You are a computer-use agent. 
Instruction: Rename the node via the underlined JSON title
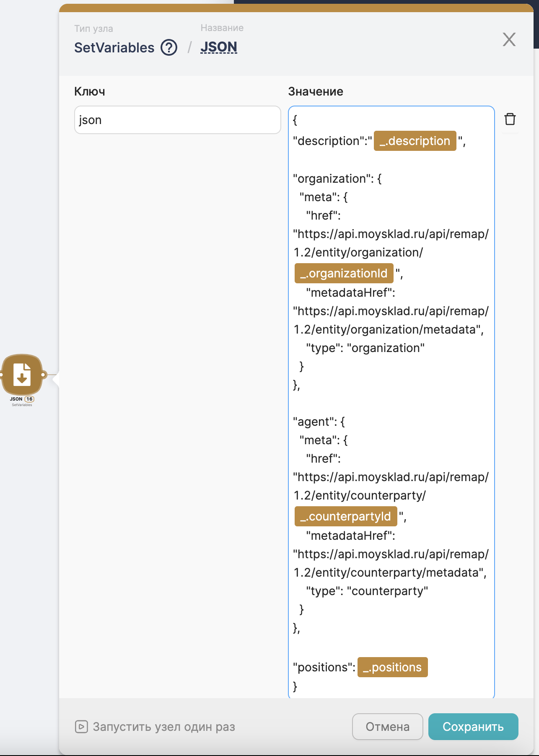218,47
